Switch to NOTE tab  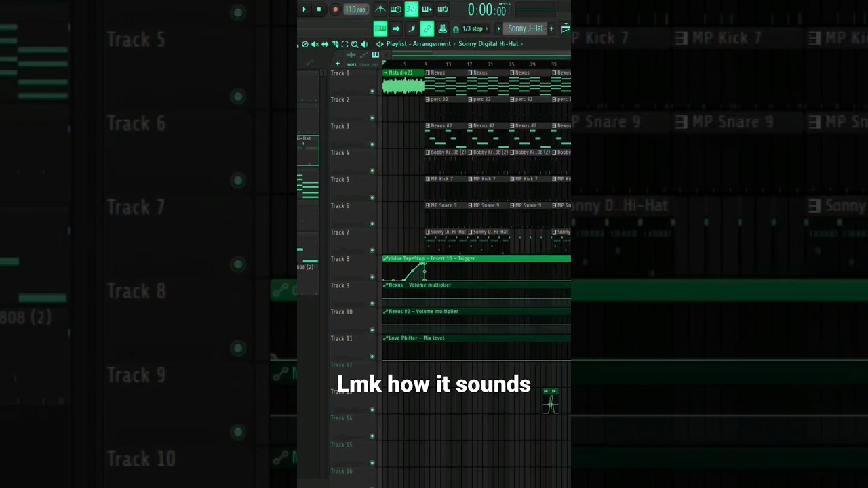pyautogui.click(x=352, y=64)
